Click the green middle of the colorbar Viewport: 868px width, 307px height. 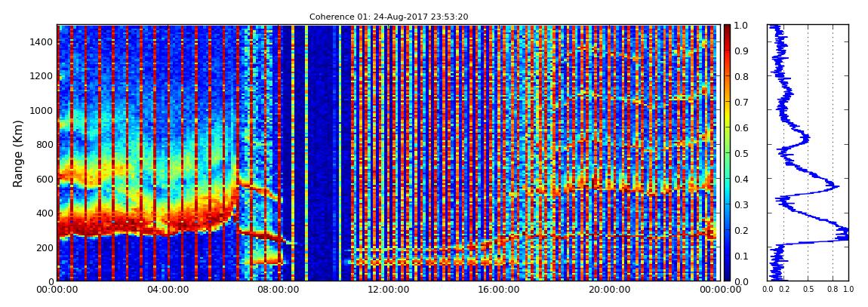pyautogui.click(x=728, y=153)
